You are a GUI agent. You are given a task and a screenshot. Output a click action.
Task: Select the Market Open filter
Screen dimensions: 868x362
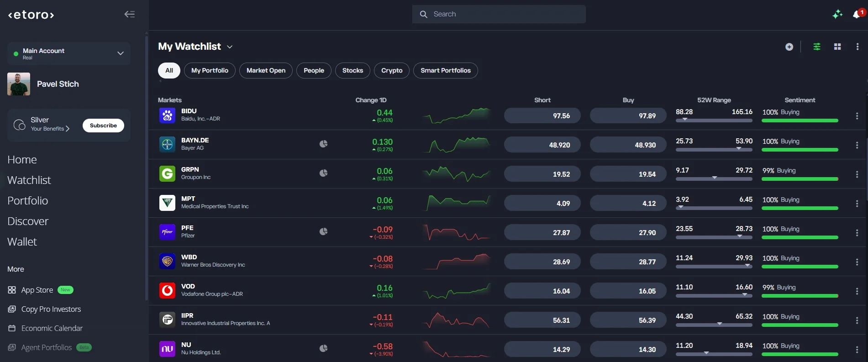pyautogui.click(x=266, y=70)
